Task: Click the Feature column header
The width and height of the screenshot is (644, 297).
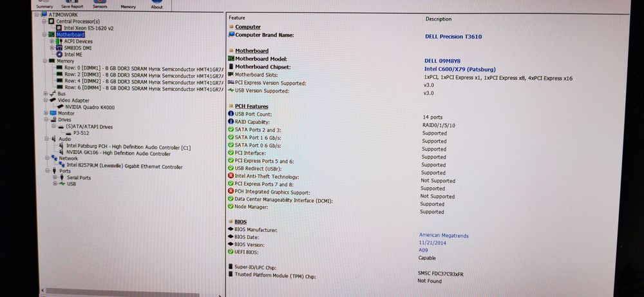Action: pos(237,17)
